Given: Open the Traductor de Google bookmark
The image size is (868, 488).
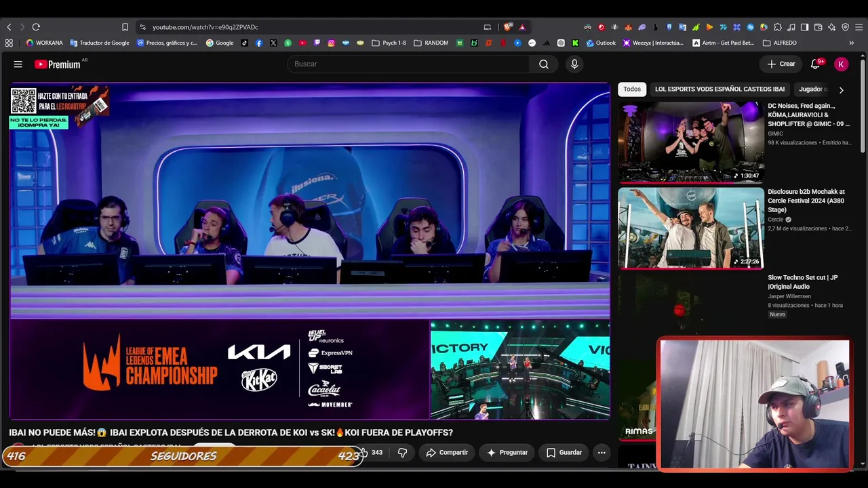Looking at the screenshot, I should (100, 43).
